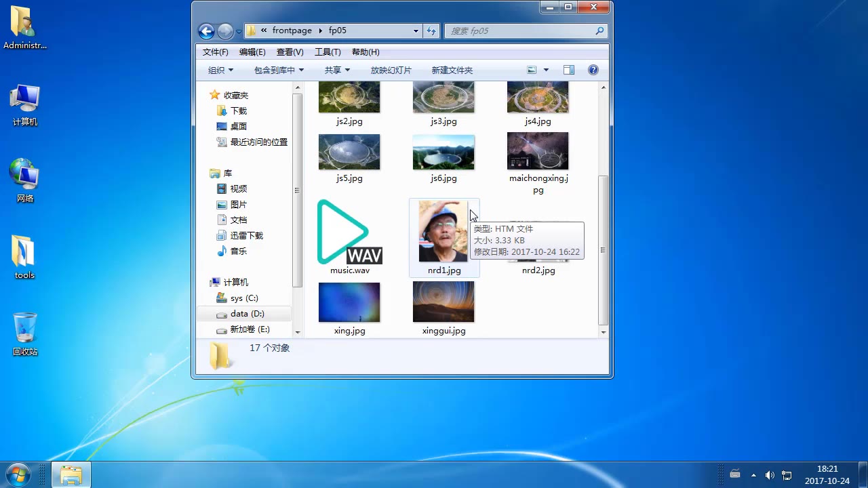
Task: Click the refresh icon in address bar
Action: point(431,30)
